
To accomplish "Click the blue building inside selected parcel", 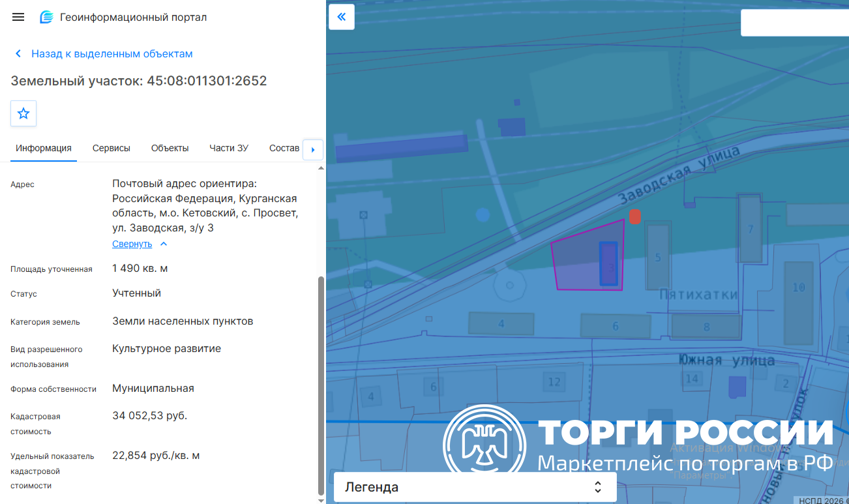I will (608, 263).
